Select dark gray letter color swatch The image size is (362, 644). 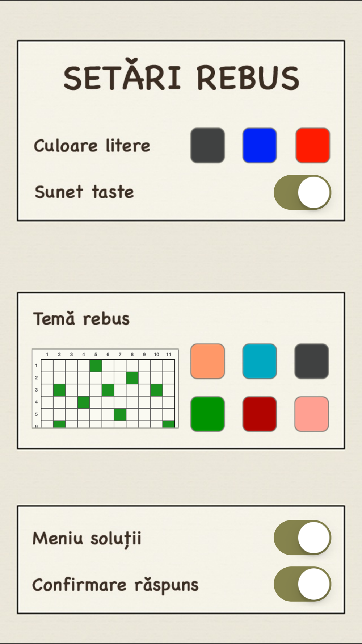[207, 145]
